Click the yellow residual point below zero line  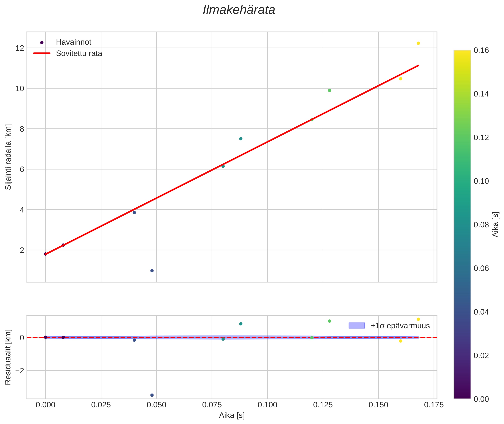click(x=400, y=341)
